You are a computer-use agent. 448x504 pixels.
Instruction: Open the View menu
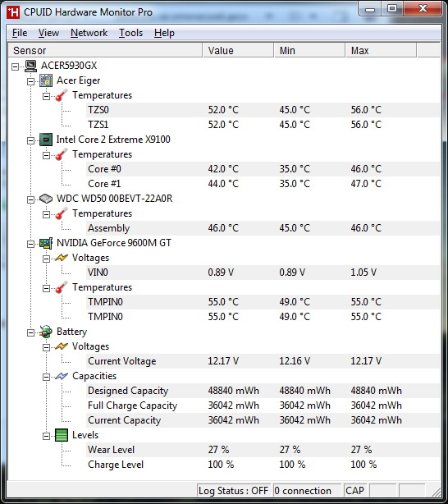(48, 33)
